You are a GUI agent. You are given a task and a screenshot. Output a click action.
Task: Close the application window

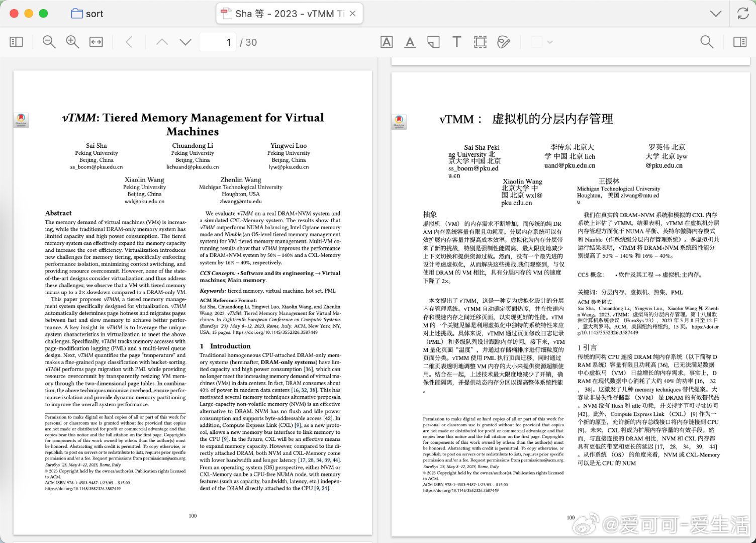[14, 14]
